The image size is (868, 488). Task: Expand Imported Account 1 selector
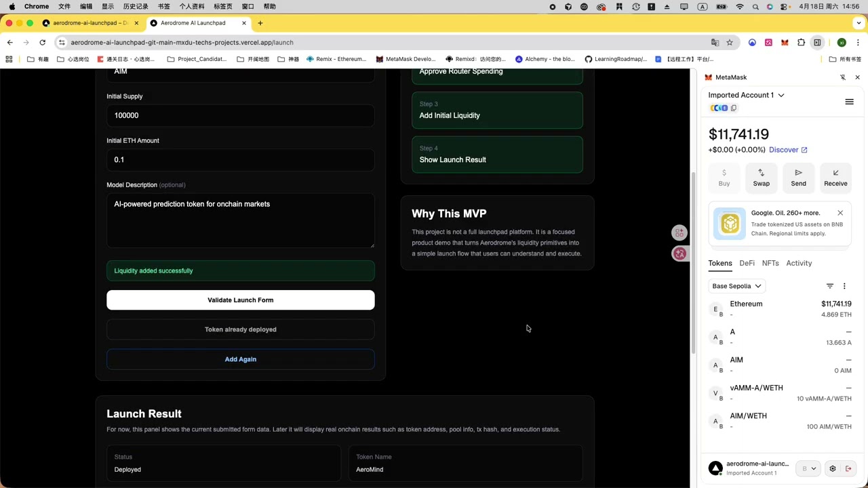click(x=746, y=95)
